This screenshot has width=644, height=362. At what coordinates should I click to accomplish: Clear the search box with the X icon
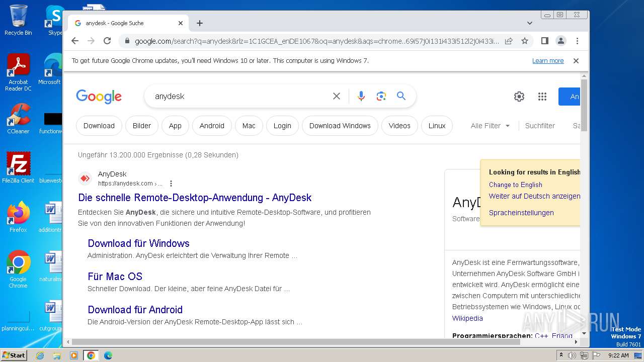pos(337,96)
